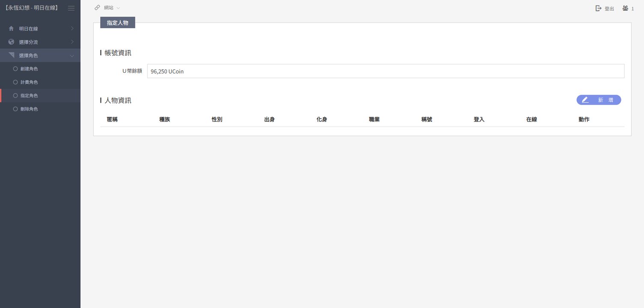Screen dimensions: 644x308
Task: Select the 計費角色 circle option
Action: [x=15, y=82]
